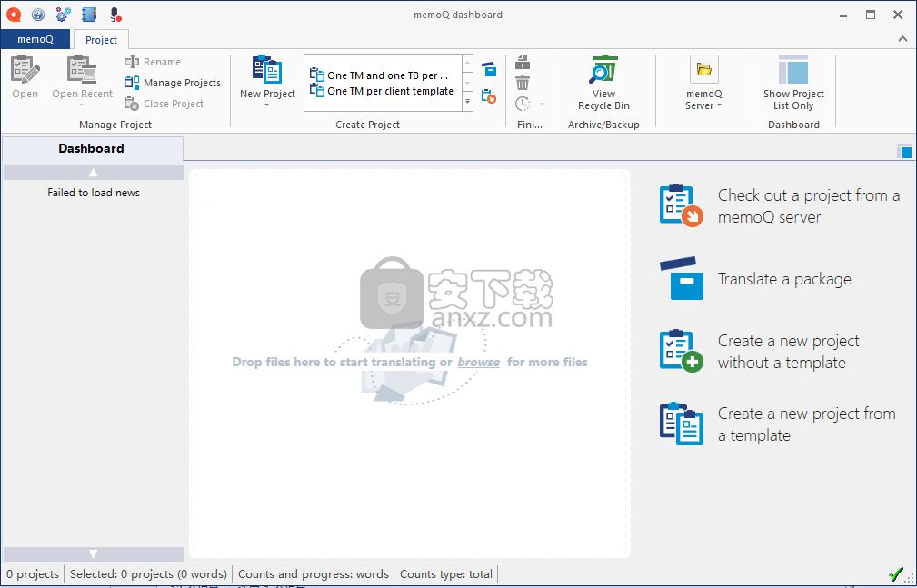This screenshot has height=588, width=917.
Task: Click the New Project icon
Action: click(x=267, y=70)
